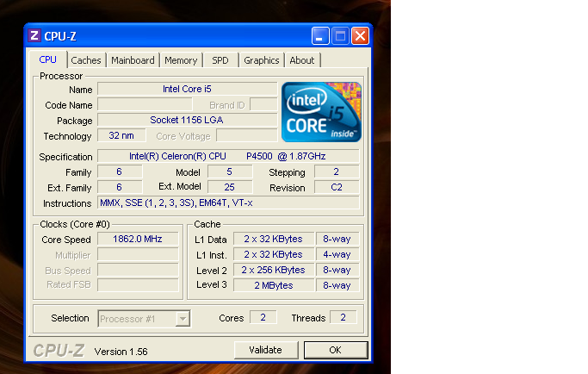Click the Level 2 size 2 x 256 KBytes
This screenshot has height=374, width=588.
274,270
